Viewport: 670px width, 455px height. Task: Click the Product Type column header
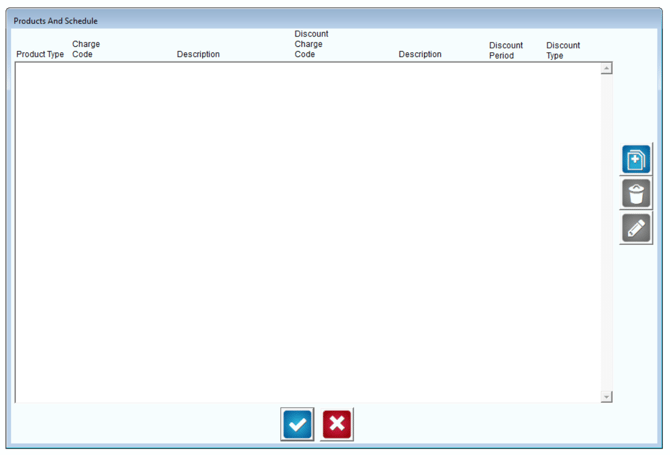coord(40,54)
